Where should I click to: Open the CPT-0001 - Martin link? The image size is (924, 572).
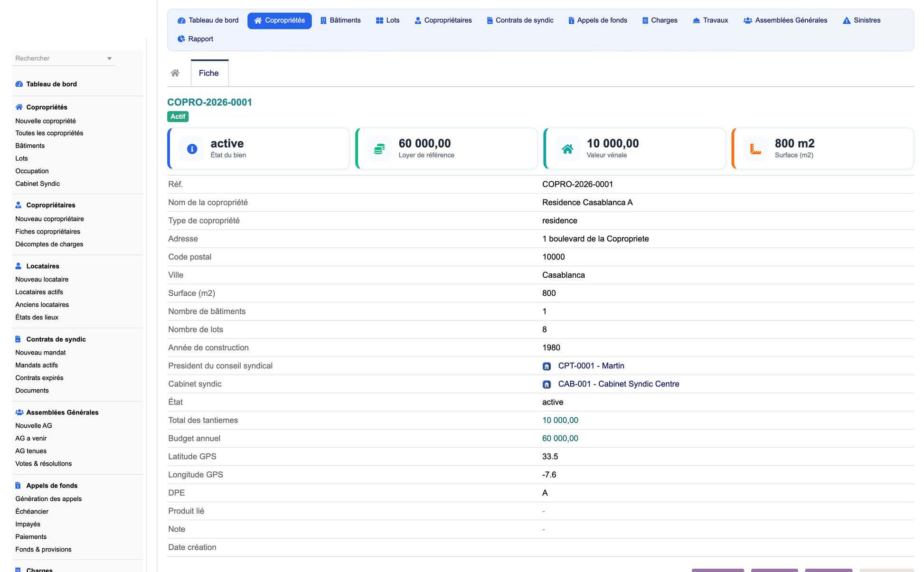(591, 366)
